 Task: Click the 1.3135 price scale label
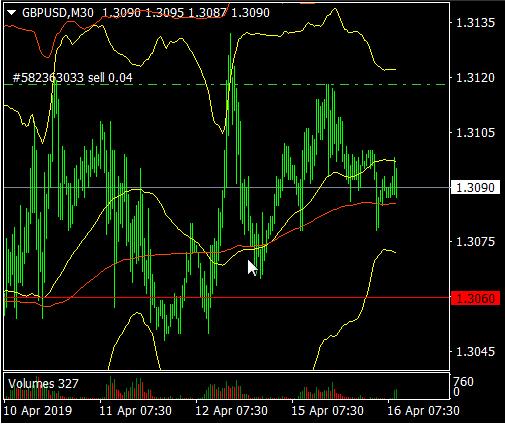click(x=475, y=23)
